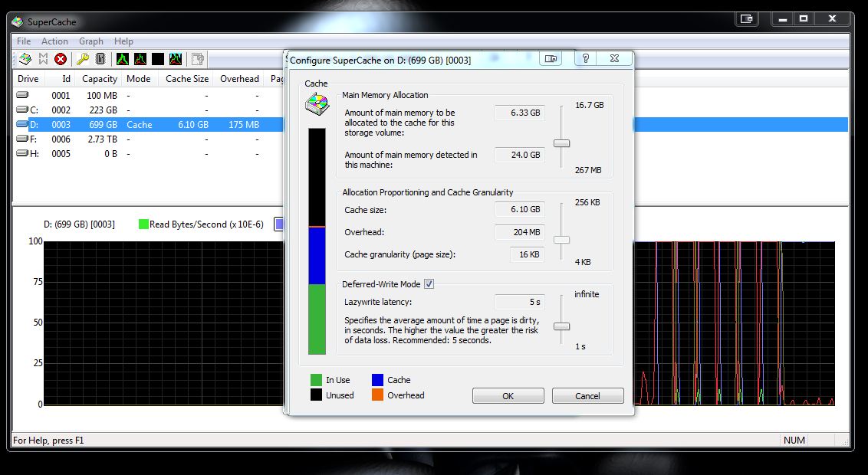868x475 pixels.
Task: Click the yellow key icon in the toolbar
Action: click(83, 59)
